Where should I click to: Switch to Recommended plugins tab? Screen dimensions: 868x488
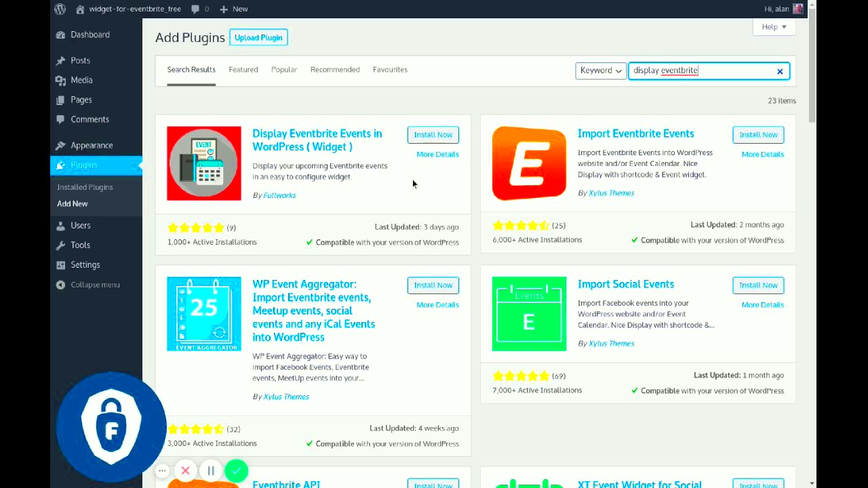pos(335,70)
